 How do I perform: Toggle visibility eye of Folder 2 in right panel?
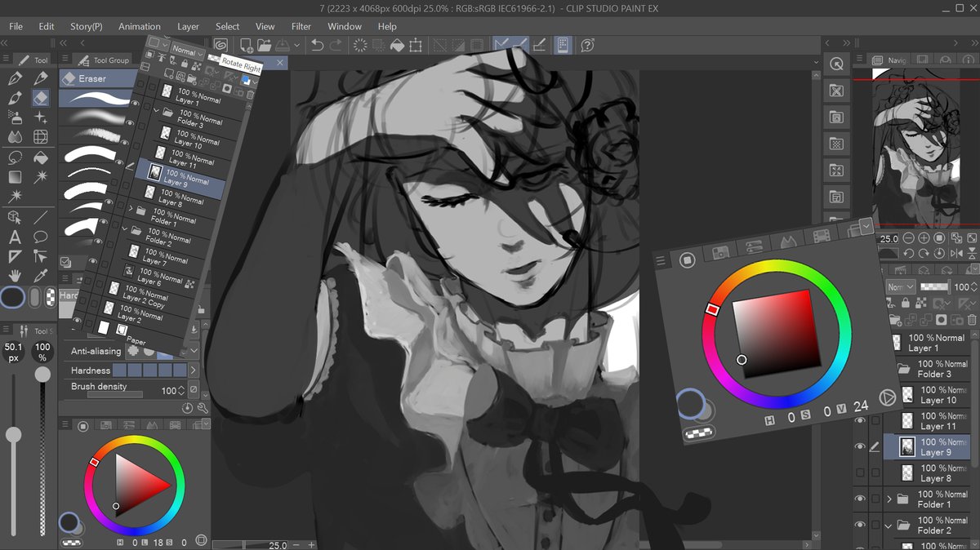tap(860, 525)
